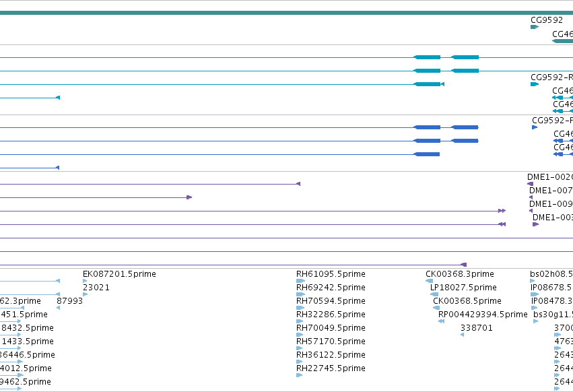This screenshot has width=573, height=392.
Task: Click the DME1-007 prediction label
Action: pyautogui.click(x=551, y=191)
